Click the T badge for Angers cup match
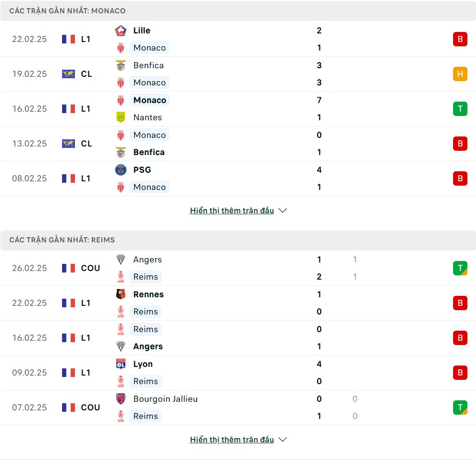 (460, 268)
